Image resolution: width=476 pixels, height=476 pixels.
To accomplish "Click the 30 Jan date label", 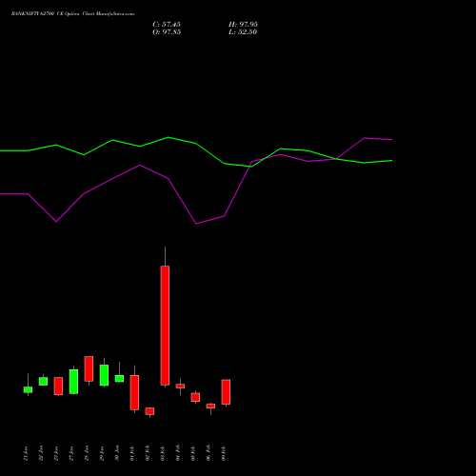I will tap(117, 453).
